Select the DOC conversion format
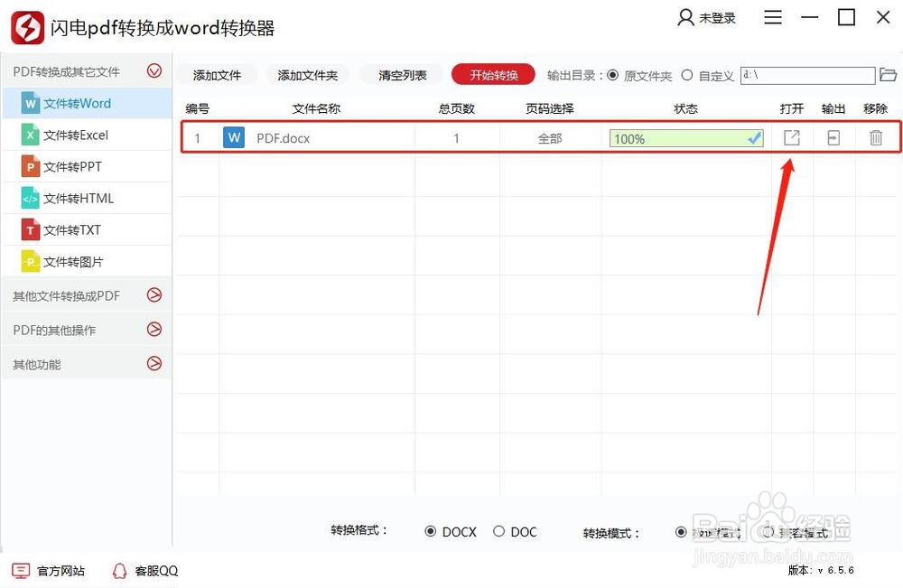Viewport: 903px width, 588px height. point(498,532)
